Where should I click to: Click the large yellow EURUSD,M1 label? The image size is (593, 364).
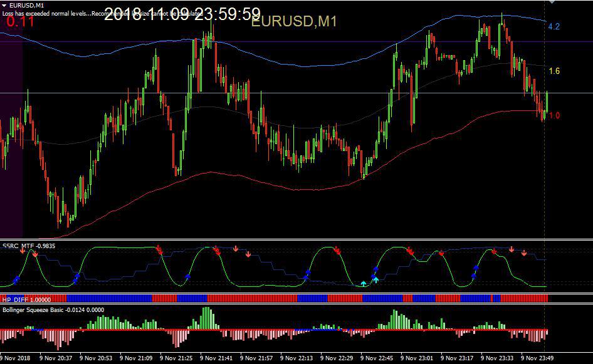click(x=294, y=21)
